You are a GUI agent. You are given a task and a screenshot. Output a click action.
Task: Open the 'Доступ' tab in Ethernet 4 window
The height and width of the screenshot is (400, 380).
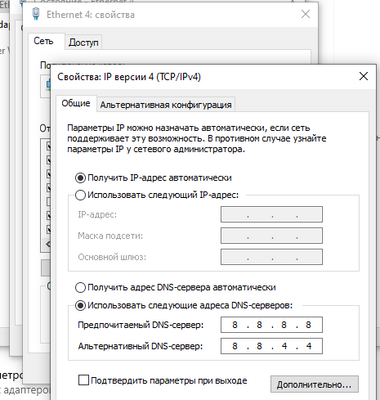(83, 43)
